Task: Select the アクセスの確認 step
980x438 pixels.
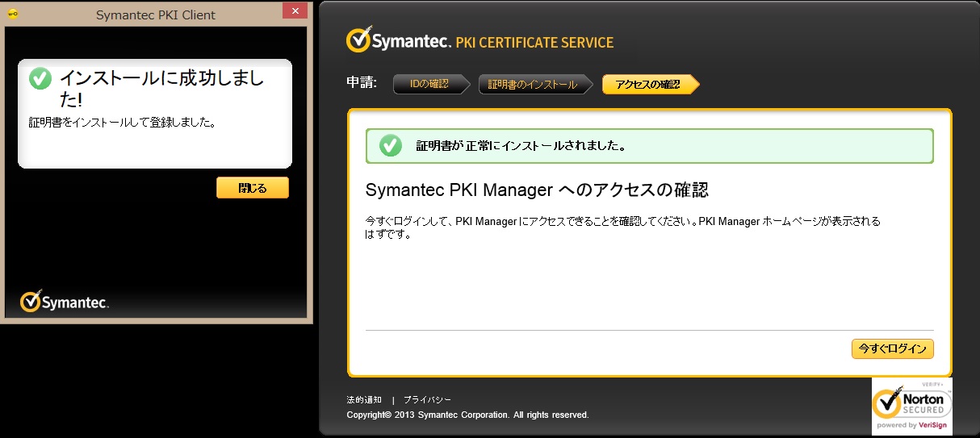Action: pos(651,84)
